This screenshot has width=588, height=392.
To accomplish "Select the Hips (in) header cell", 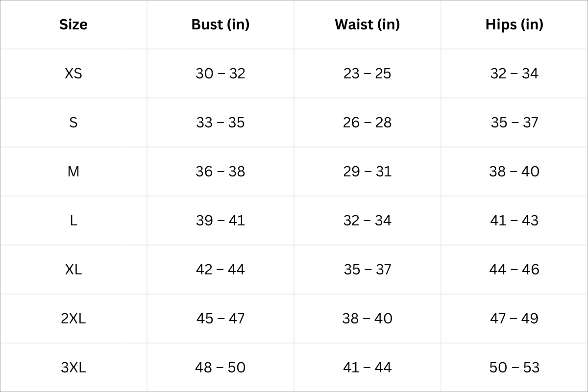I will point(514,24).
